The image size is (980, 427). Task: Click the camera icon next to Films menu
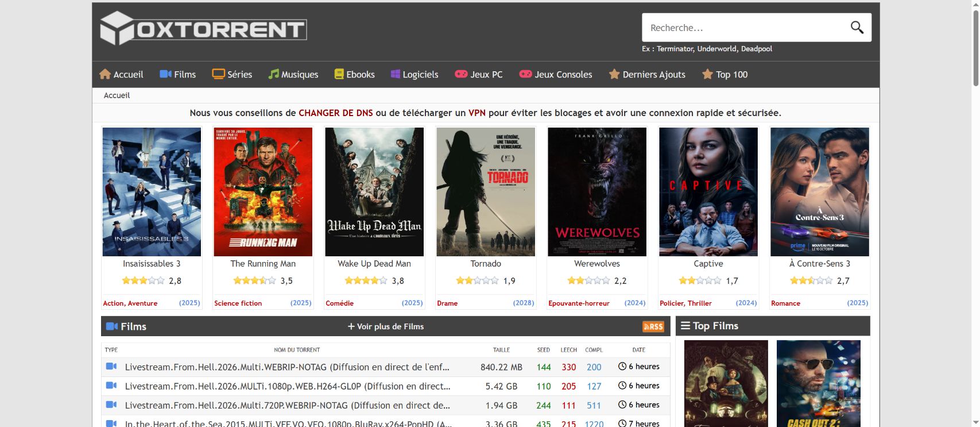coord(165,74)
